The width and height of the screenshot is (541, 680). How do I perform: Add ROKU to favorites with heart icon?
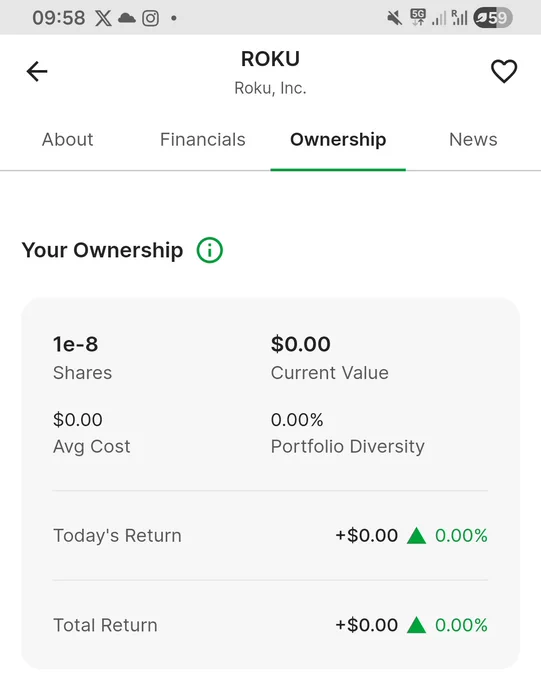[504, 71]
